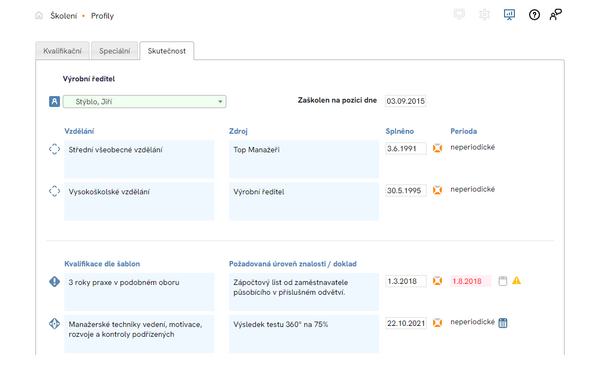Viewport: 600px width, 378px height.
Task: Click alert diamond icon beside 3 roky praxe
Action: (54, 282)
